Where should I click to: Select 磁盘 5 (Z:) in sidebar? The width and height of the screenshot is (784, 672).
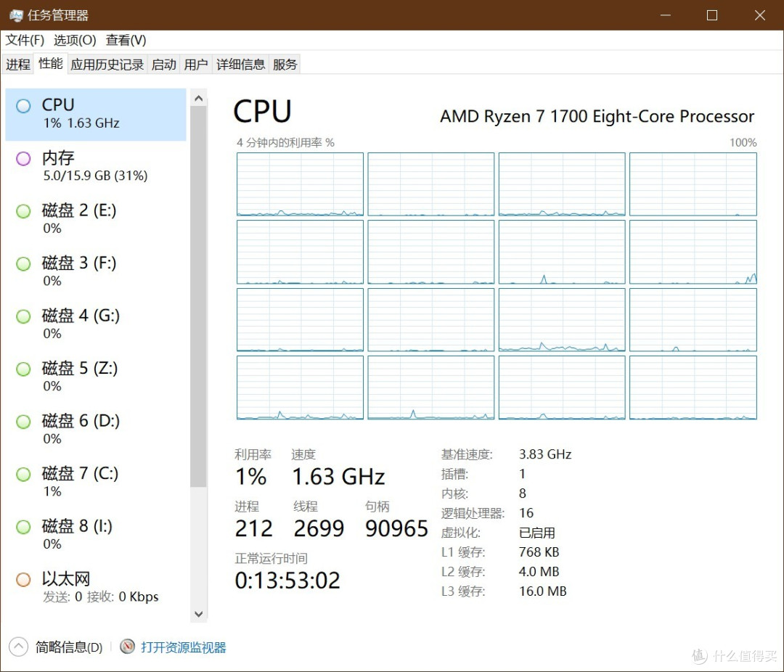point(96,377)
